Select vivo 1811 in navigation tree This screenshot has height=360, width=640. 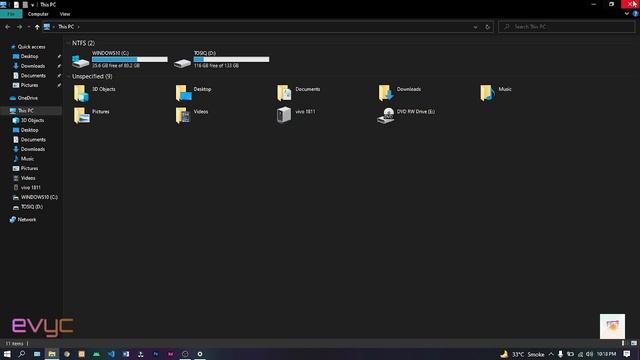(x=31, y=188)
